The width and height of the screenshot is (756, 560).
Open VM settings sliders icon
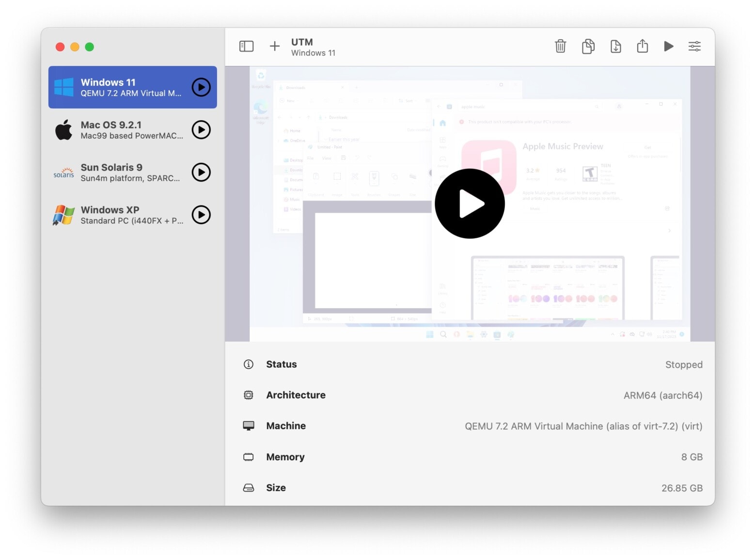click(x=694, y=47)
